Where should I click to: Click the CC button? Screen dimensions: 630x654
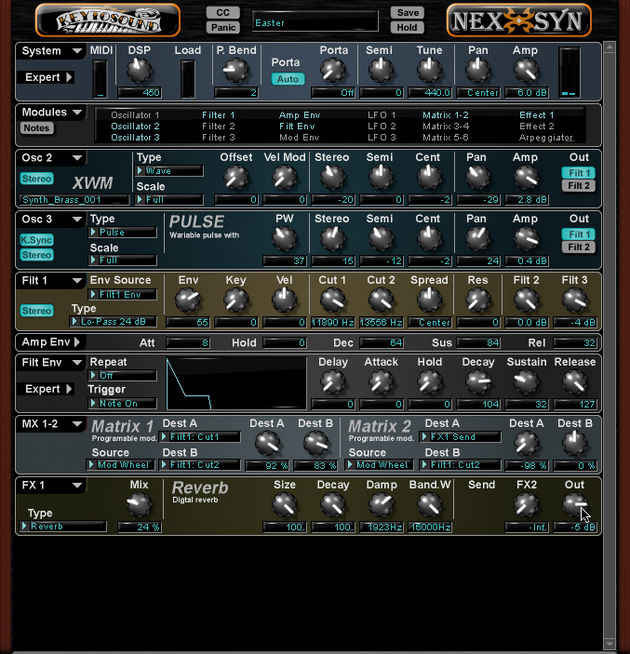point(223,13)
